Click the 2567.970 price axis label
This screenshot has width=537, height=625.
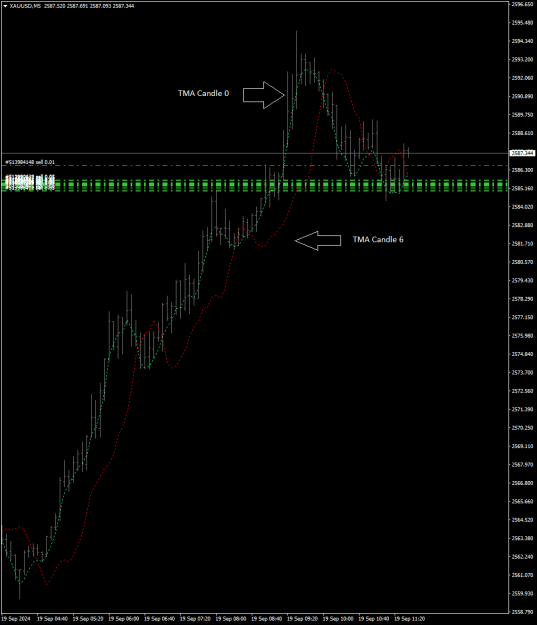pyautogui.click(x=523, y=464)
